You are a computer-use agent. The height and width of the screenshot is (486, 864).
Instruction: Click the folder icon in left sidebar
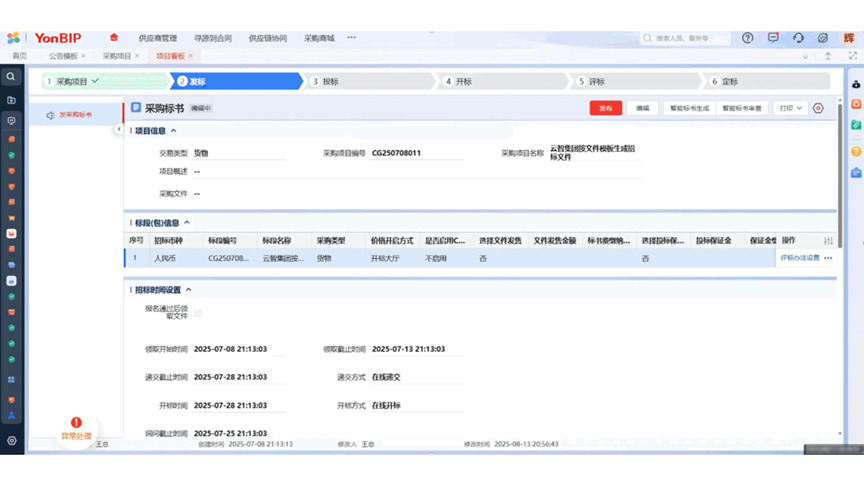(11, 100)
